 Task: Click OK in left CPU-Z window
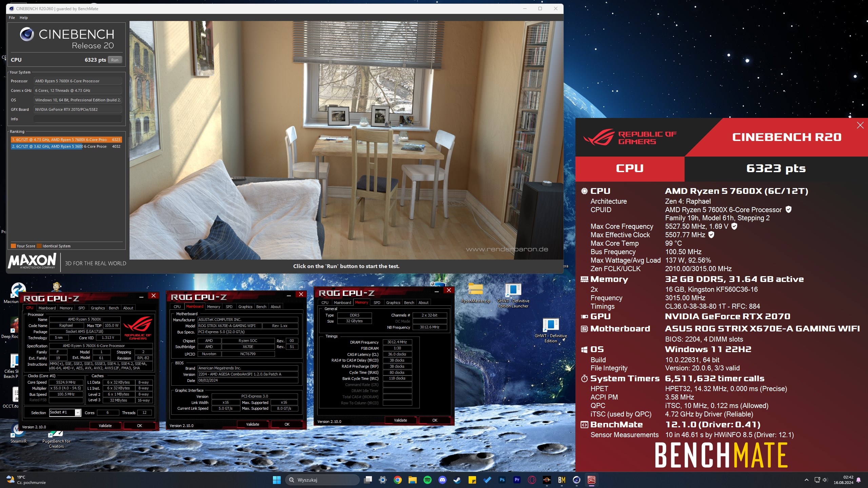pyautogui.click(x=139, y=426)
